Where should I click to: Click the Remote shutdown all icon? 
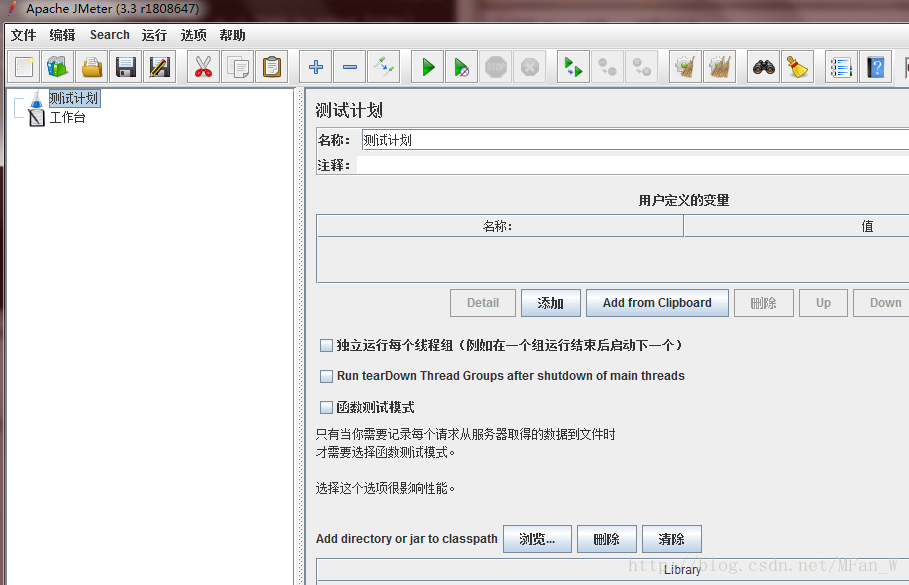642,67
